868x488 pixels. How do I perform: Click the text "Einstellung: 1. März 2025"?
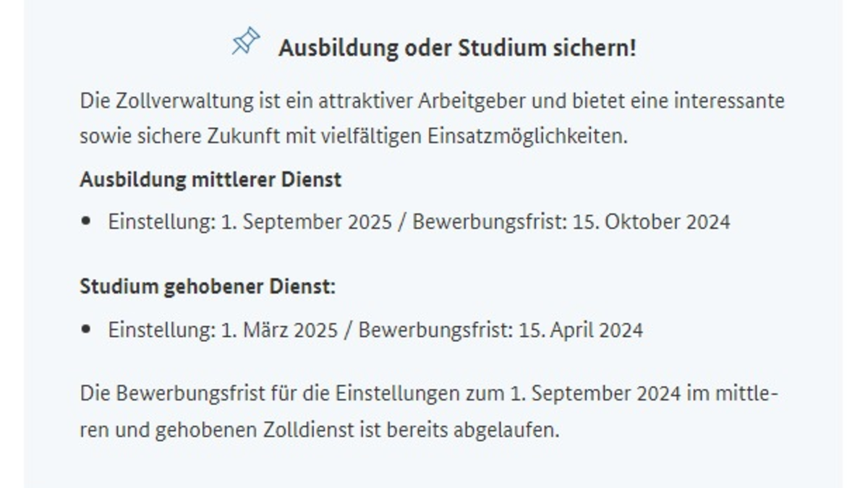click(223, 330)
